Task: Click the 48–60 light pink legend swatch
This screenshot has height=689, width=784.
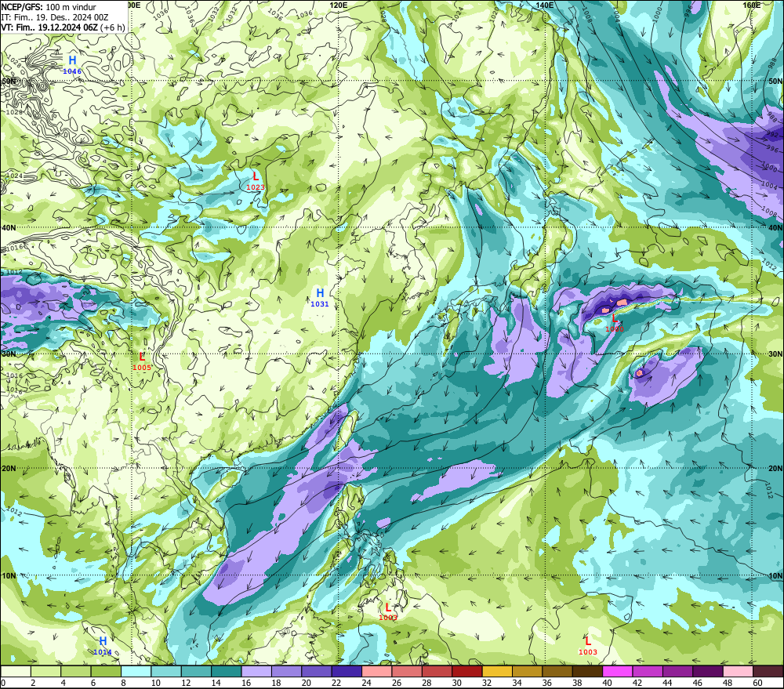Action: coord(738,671)
